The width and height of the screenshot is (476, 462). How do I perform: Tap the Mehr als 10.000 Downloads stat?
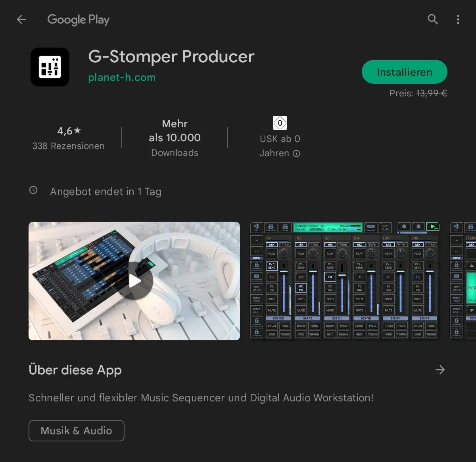(x=175, y=138)
